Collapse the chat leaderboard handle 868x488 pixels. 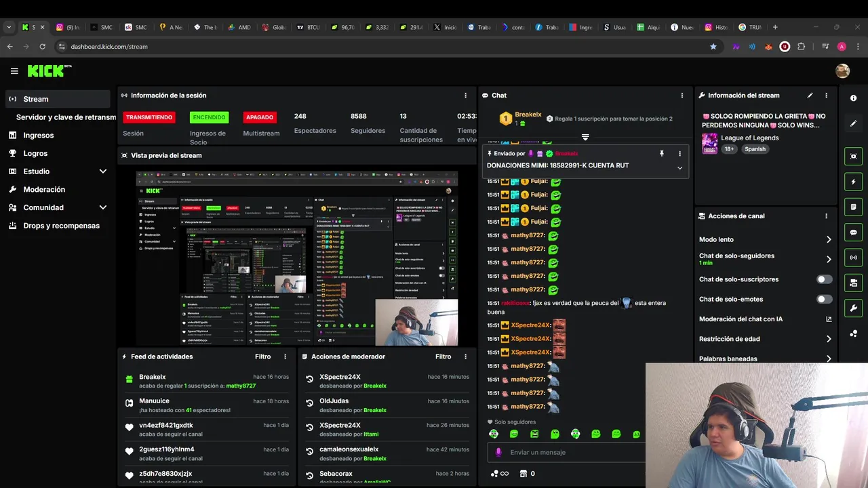click(x=585, y=137)
